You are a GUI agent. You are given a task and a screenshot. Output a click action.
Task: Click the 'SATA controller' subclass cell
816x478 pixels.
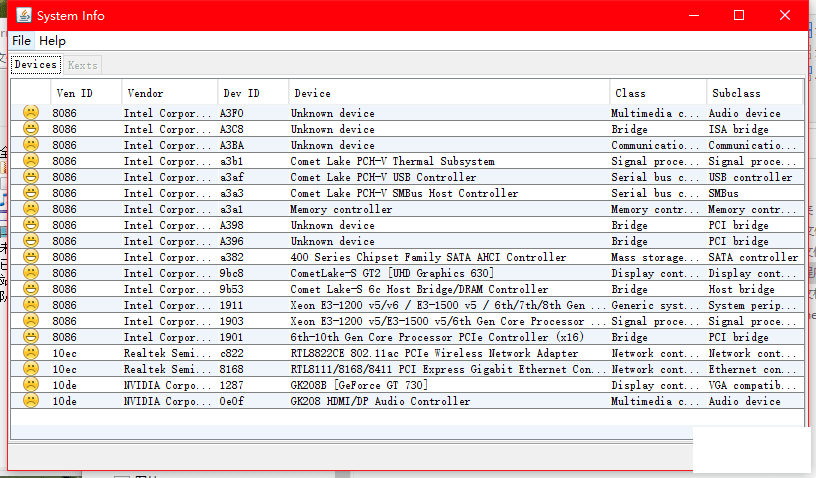click(x=753, y=257)
